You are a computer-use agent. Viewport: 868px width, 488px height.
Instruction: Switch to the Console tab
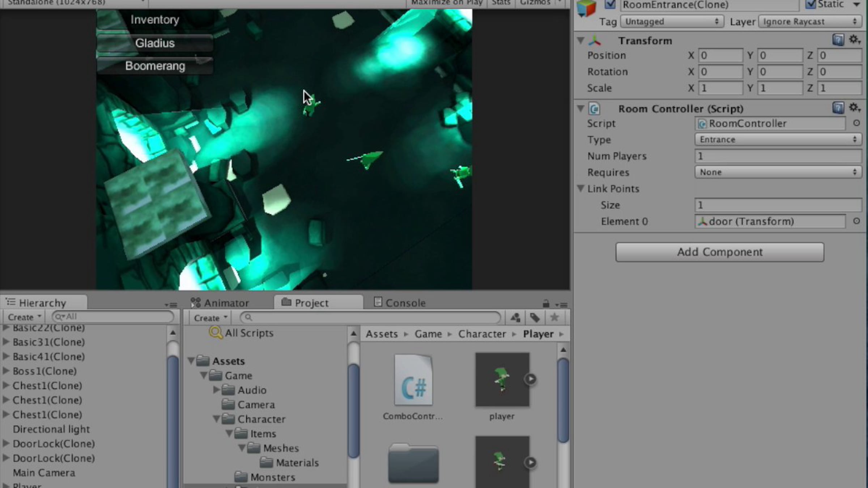[x=400, y=303]
